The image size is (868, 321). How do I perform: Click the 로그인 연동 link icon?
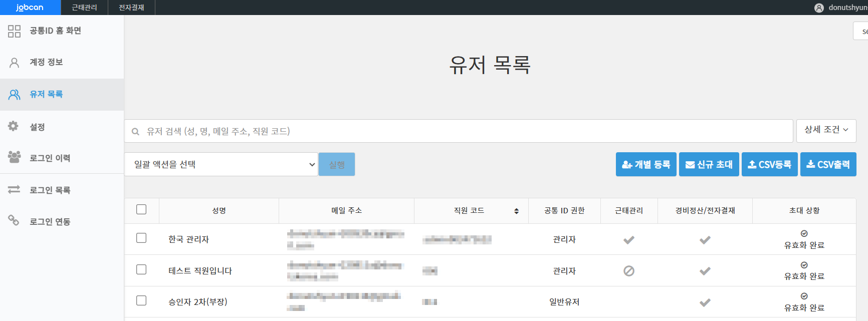pos(14,220)
